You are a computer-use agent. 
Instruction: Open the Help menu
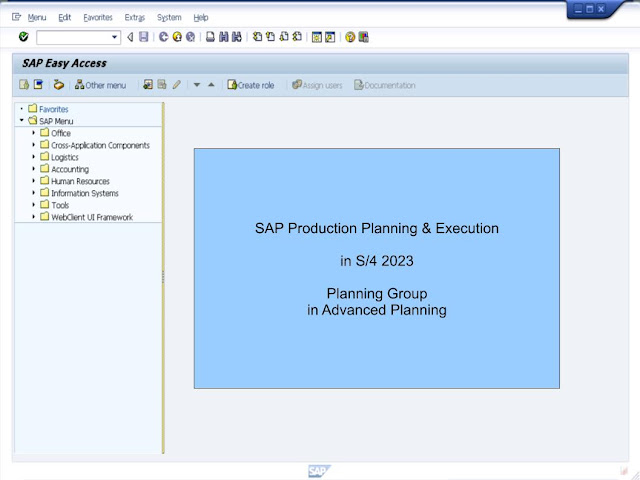(201, 18)
